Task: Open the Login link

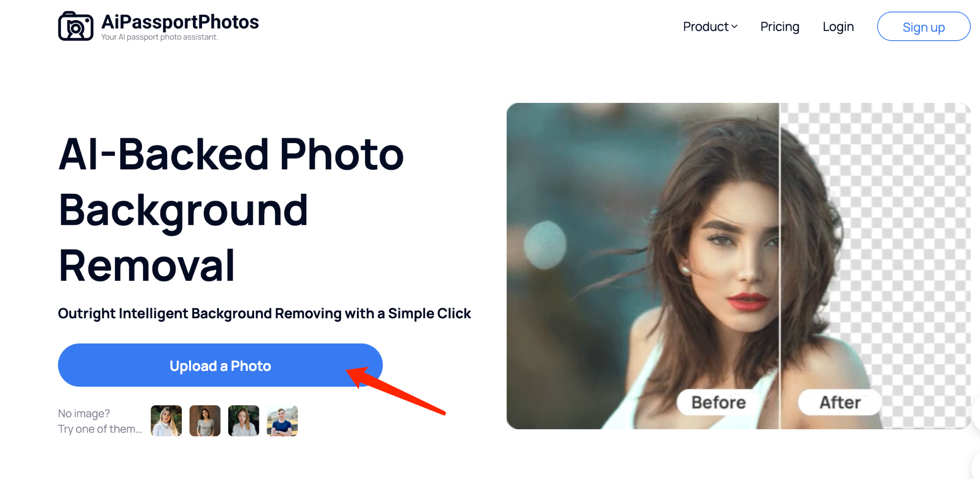Action: (x=838, y=27)
